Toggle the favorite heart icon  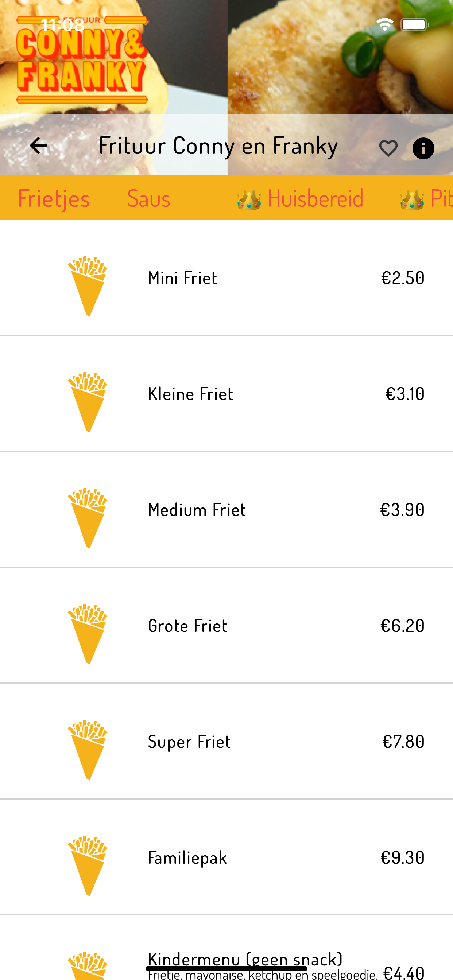tap(388, 148)
